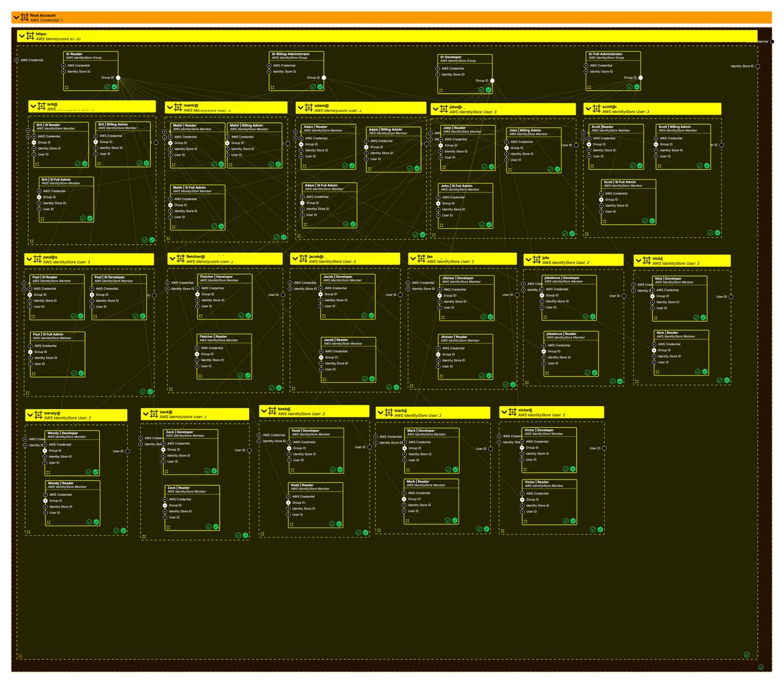Select the Nick | Developer node title

(x=669, y=278)
